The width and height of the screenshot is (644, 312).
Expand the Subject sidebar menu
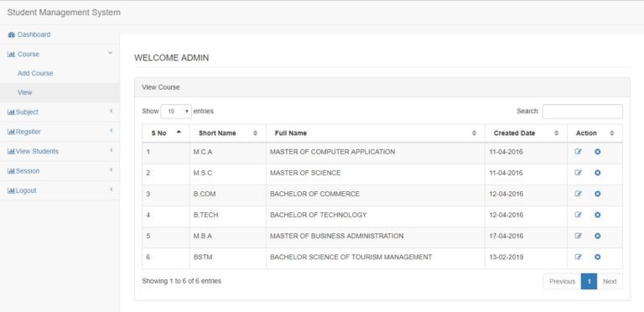tap(60, 112)
